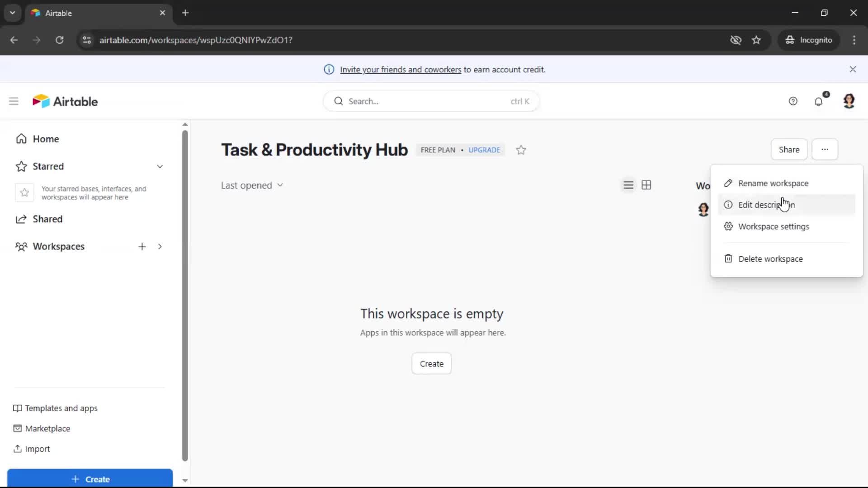
Task: Click the browser back arrow
Action: 14,40
